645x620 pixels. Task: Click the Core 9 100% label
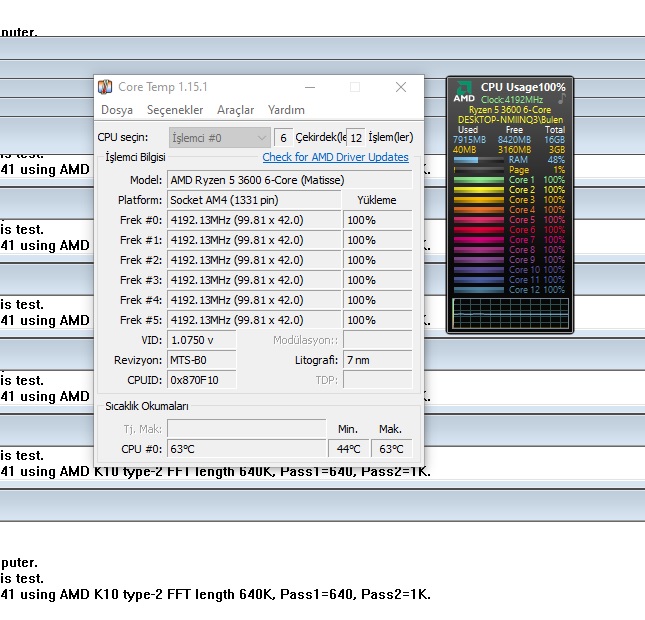click(537, 260)
